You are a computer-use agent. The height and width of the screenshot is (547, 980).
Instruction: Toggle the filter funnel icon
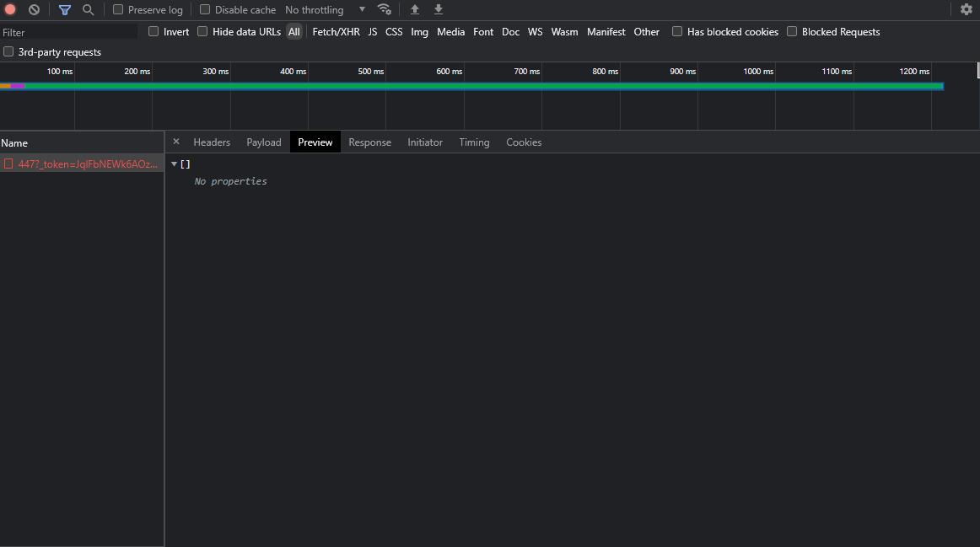(64, 9)
